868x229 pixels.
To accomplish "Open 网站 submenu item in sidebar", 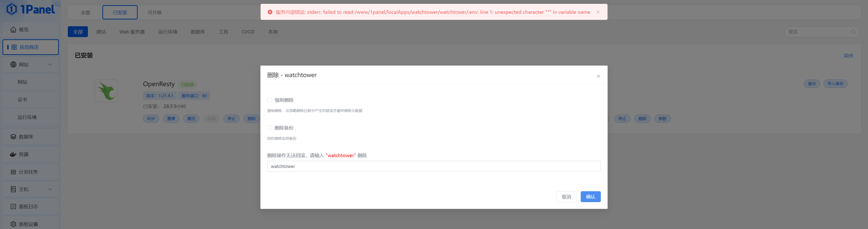I will coord(31,82).
